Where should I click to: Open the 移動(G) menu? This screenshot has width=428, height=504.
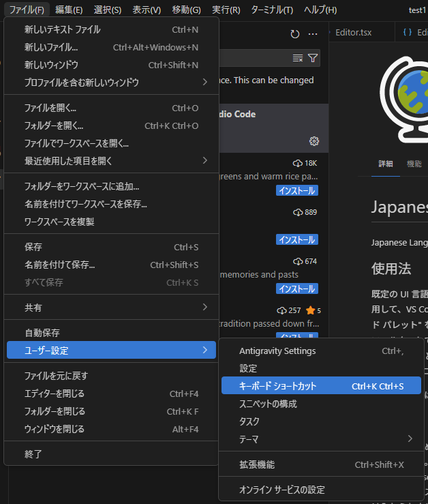click(186, 10)
